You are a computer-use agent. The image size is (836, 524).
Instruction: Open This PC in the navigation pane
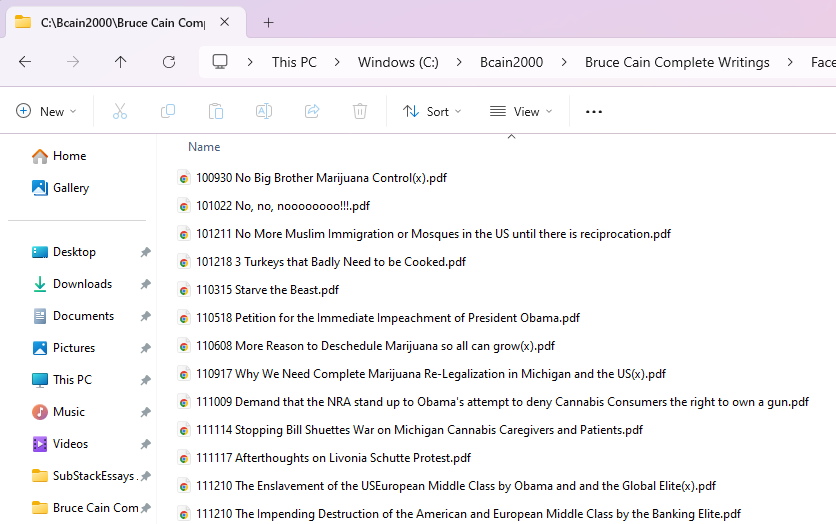tap(73, 380)
